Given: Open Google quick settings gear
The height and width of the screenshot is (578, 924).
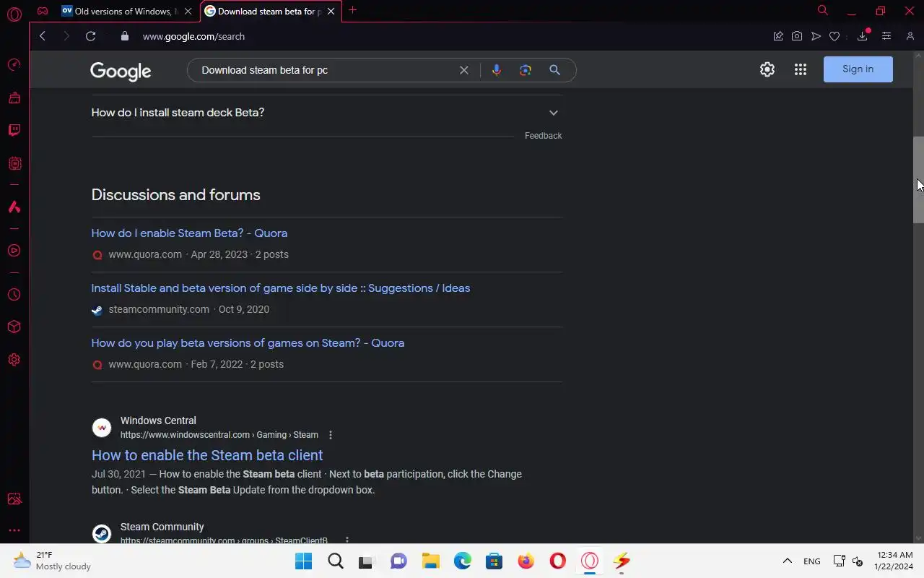Looking at the screenshot, I should [x=767, y=69].
